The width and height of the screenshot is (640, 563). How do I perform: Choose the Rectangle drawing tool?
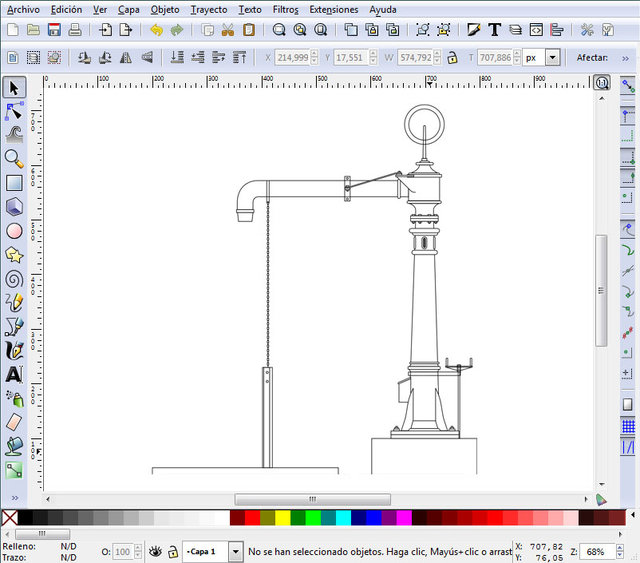click(x=14, y=183)
